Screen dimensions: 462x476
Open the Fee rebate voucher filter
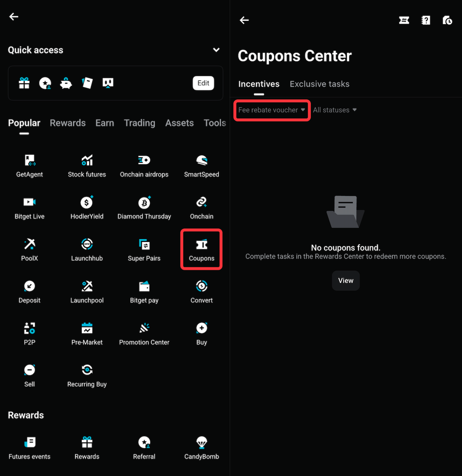(271, 110)
